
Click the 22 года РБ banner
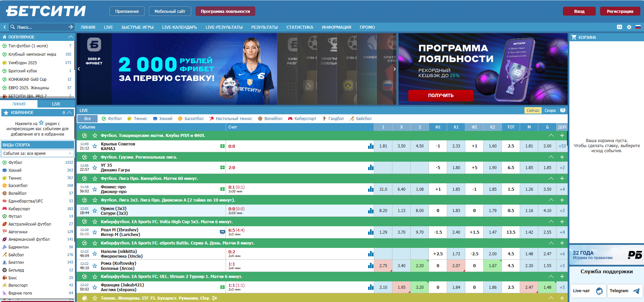tap(607, 255)
